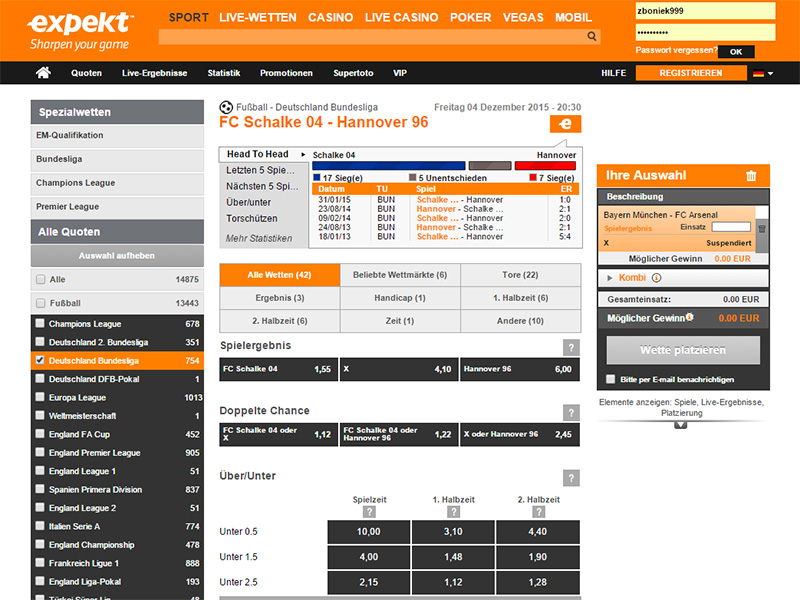Open the POKER menu

pos(470,18)
